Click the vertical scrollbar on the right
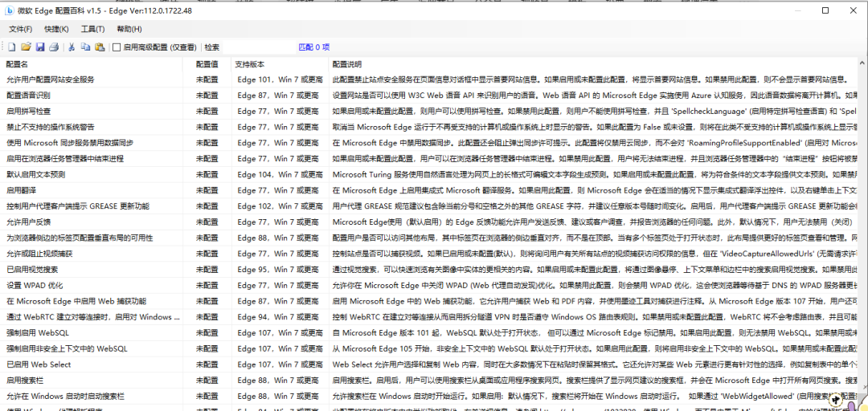This screenshot has width=868, height=411. [863, 232]
